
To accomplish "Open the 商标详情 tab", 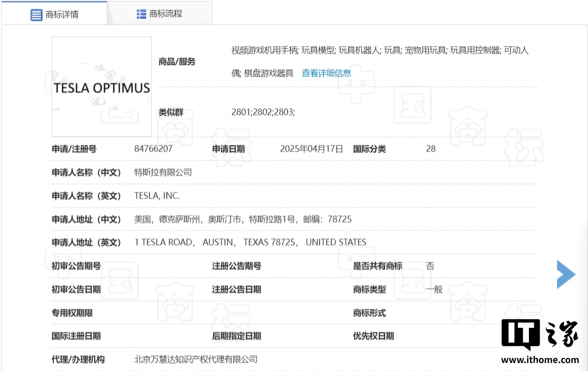I will click(x=54, y=14).
